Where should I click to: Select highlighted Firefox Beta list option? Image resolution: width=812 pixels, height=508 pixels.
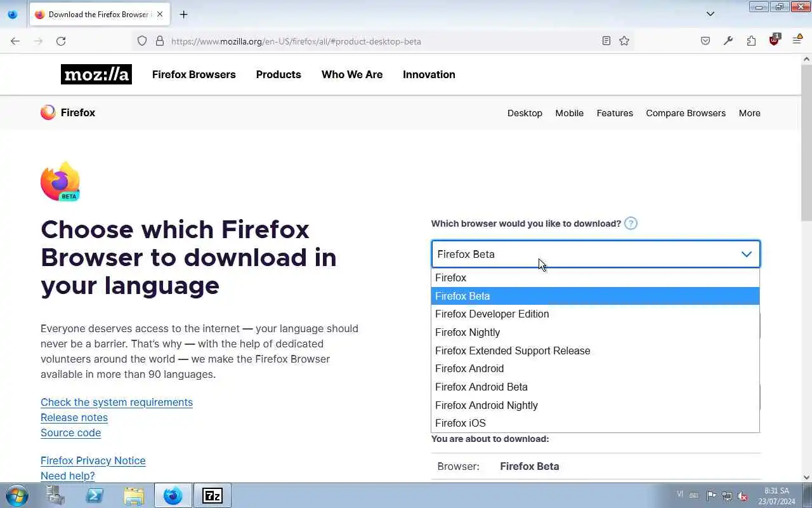[x=595, y=296]
